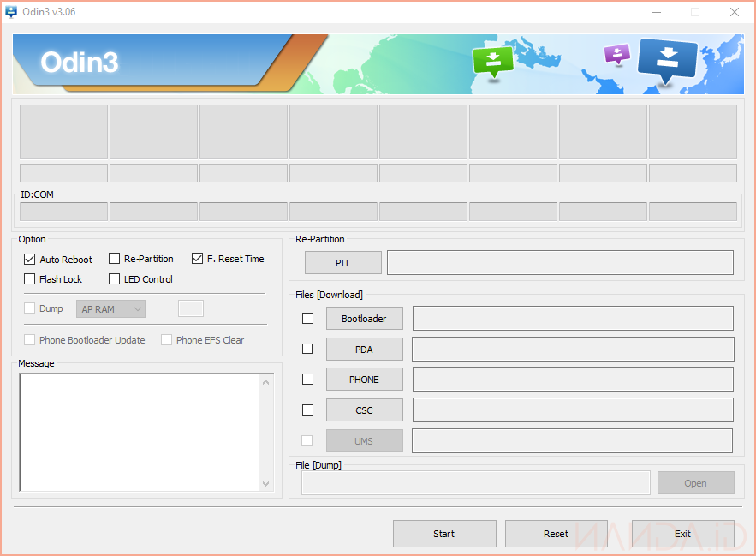Uncheck the F. Reset Time option

click(198, 259)
